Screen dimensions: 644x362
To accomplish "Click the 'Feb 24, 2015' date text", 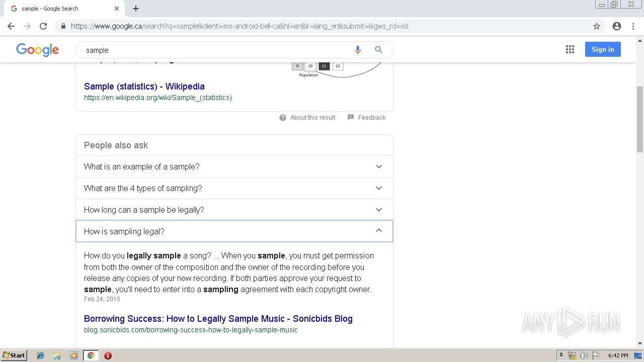I will pos(102,299).
